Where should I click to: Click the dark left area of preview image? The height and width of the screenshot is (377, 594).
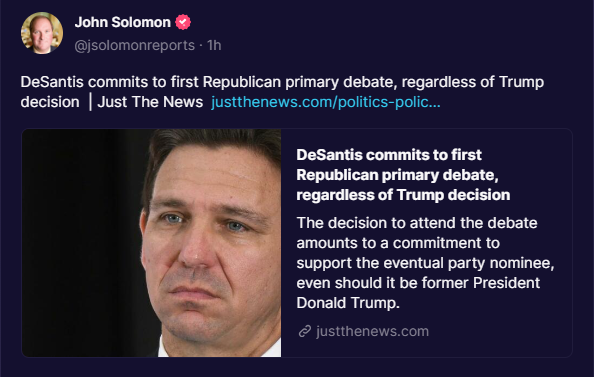click(x=76, y=243)
